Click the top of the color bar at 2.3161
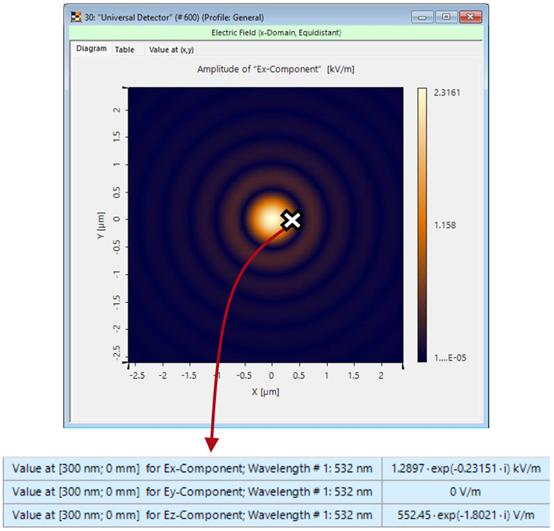This screenshot has width=554, height=531. (422, 93)
